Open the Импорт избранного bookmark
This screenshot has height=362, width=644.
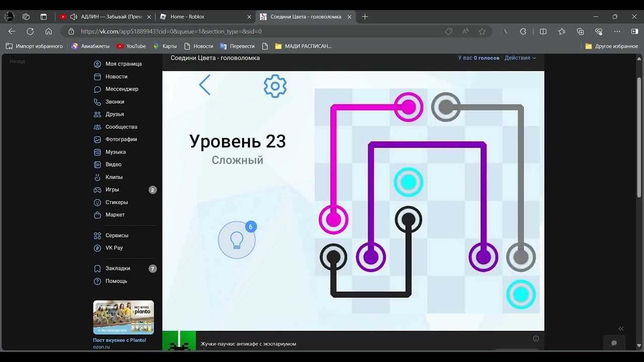[34, 46]
